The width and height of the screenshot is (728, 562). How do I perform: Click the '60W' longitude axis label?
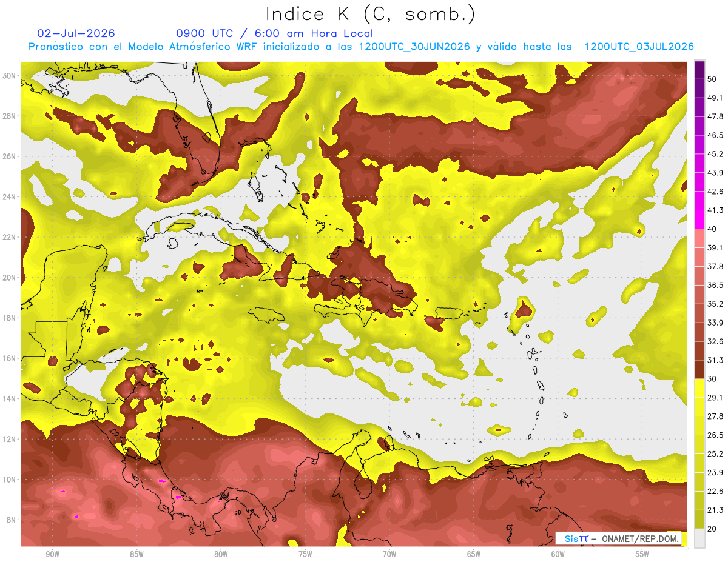558,555
